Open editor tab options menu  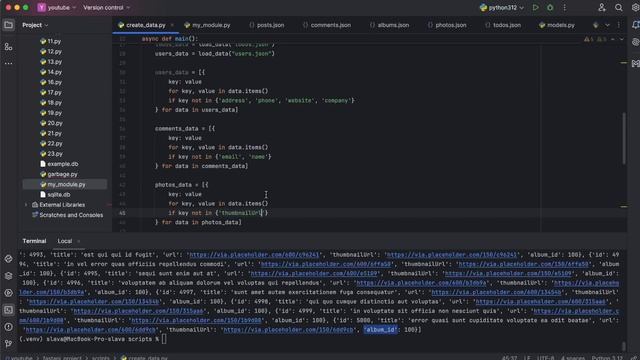point(619,25)
